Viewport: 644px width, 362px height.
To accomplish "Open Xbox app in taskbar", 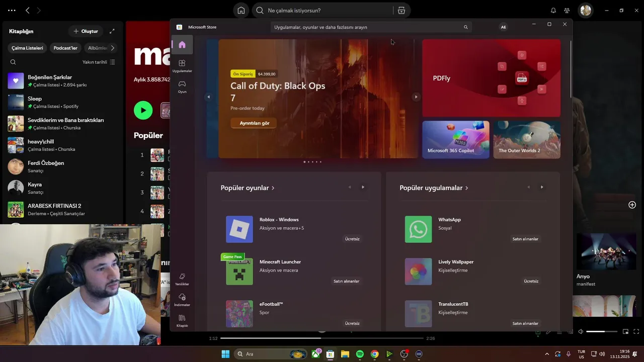I will (x=316, y=354).
